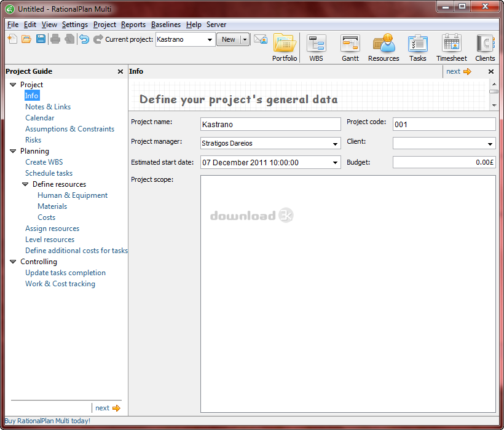Select Info in Project Guide
The width and height of the screenshot is (504, 430).
[x=32, y=96]
